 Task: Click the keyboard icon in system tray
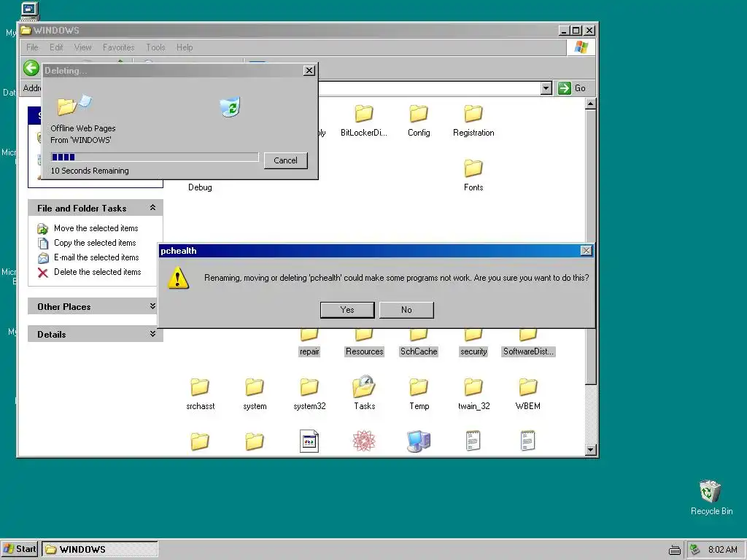point(675,550)
